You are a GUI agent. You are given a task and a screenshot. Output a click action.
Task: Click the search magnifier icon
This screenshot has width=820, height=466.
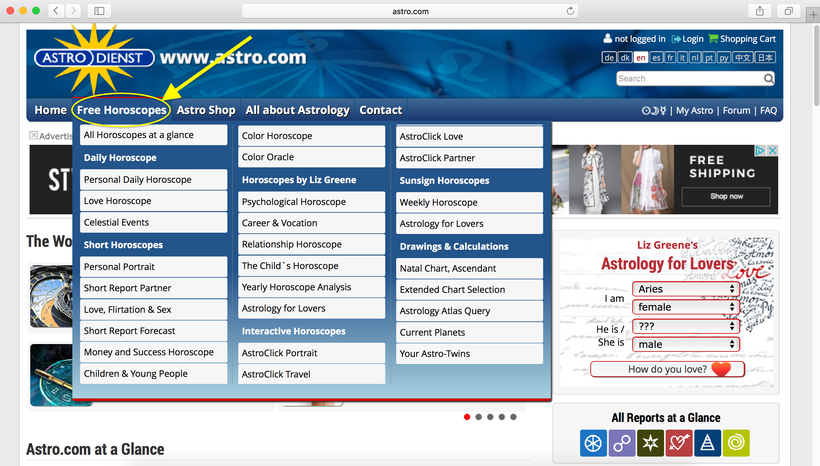point(768,78)
